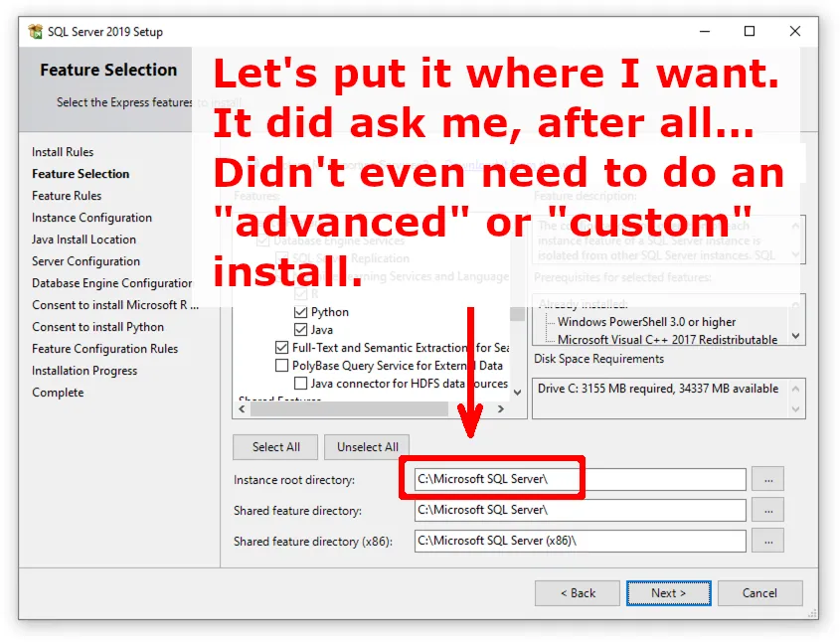Maximize the SQL Server 2019 Setup window

[750, 32]
